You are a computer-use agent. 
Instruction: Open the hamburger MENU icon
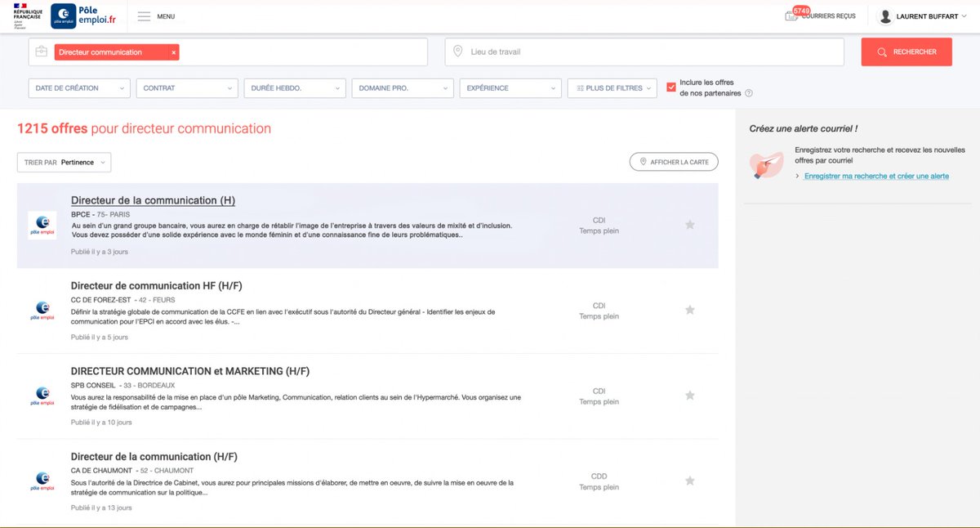144,16
